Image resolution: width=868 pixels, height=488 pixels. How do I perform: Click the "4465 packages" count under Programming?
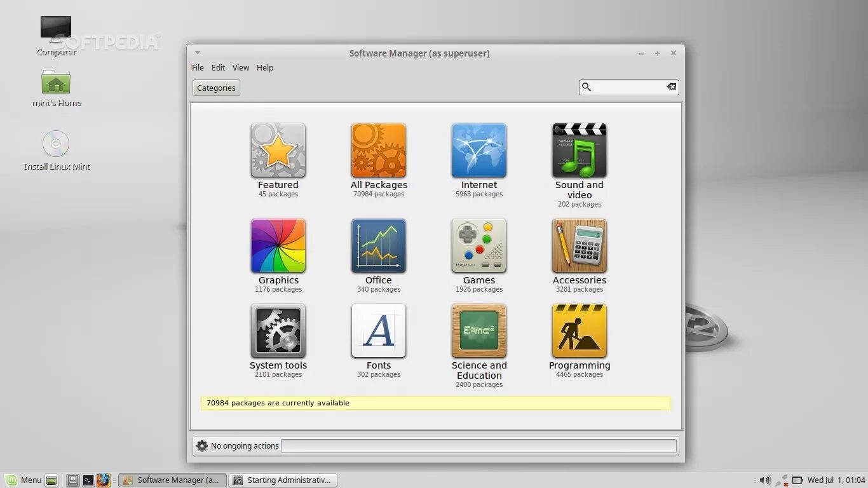click(580, 375)
